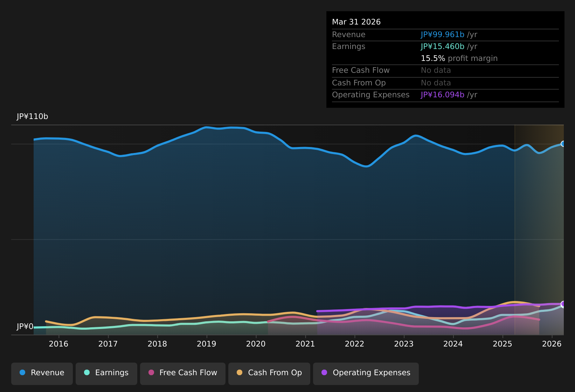Click the 2022 x-axis year label
Image resolution: width=575 pixels, height=392 pixels.
tap(355, 344)
